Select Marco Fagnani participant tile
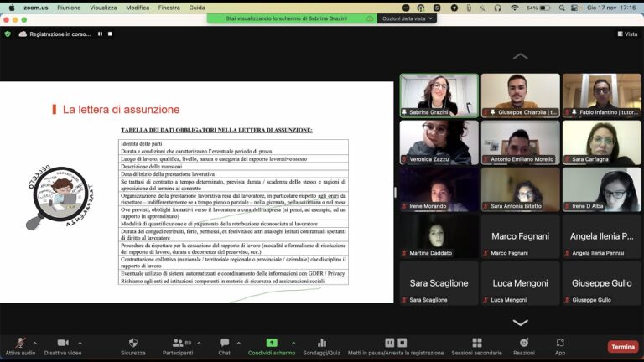The height and width of the screenshot is (362, 644). pyautogui.click(x=521, y=236)
